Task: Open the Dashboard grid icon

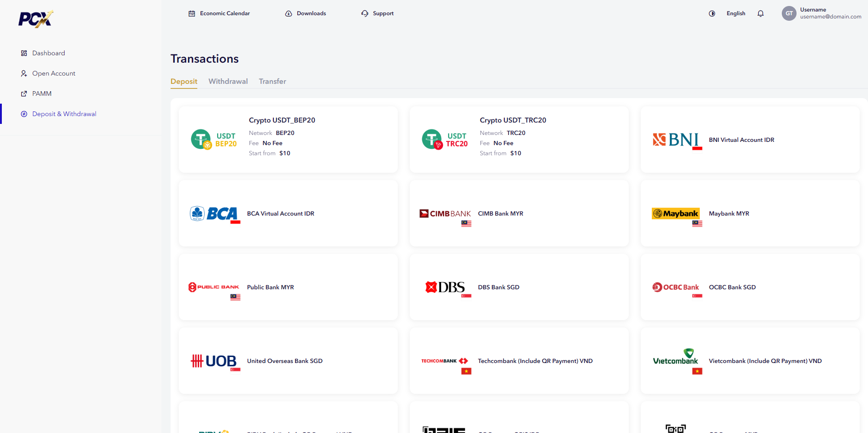Action: click(x=24, y=53)
